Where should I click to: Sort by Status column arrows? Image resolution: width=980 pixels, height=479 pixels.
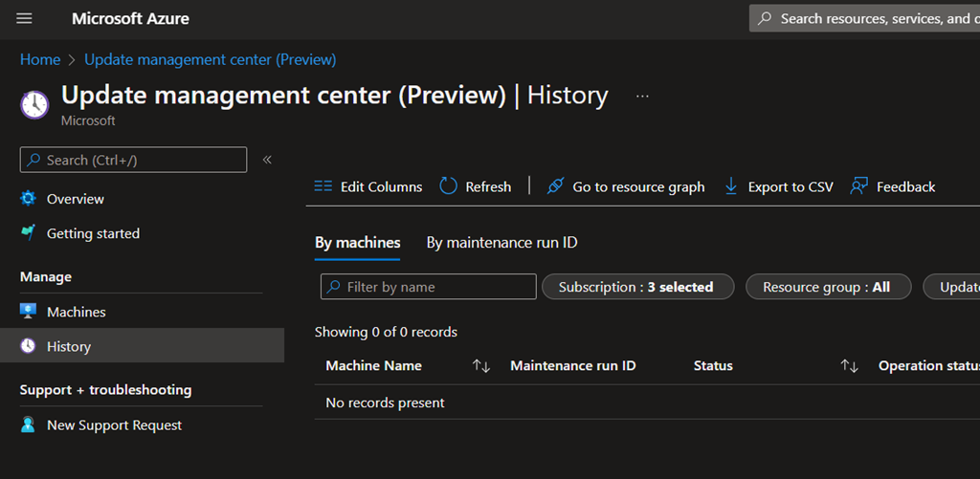[849, 366]
